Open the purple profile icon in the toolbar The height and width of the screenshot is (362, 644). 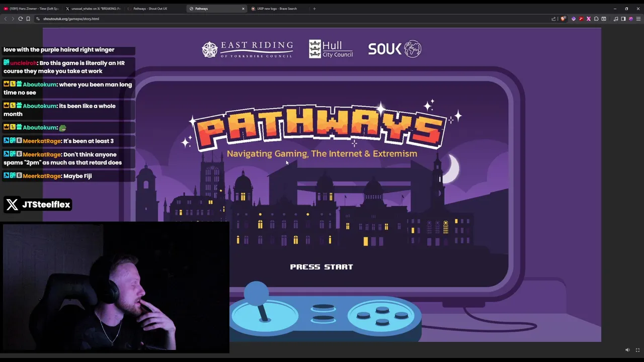click(631, 19)
